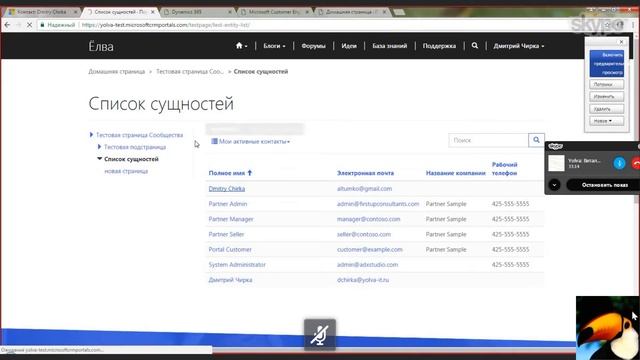Collapse the Список сущностей tree node
640x360 pixels.
(x=99, y=159)
